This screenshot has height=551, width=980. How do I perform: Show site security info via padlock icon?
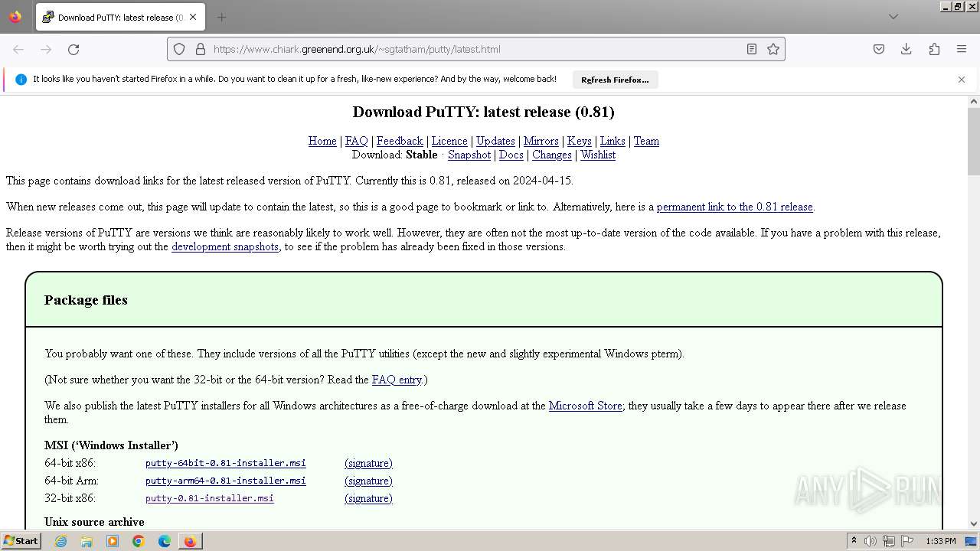pos(201,49)
